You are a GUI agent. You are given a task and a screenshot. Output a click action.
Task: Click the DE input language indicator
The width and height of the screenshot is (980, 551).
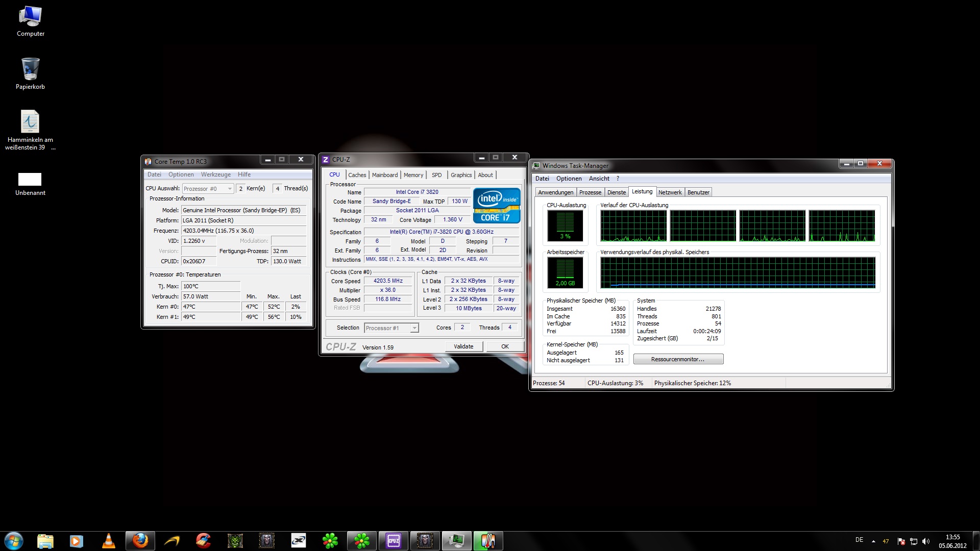pyautogui.click(x=860, y=540)
